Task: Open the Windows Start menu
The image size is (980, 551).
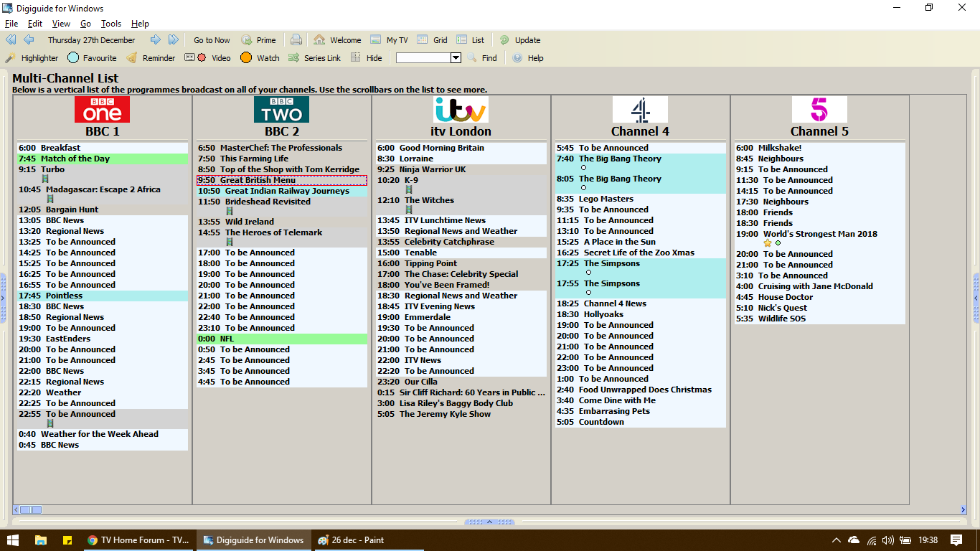Action: point(13,540)
